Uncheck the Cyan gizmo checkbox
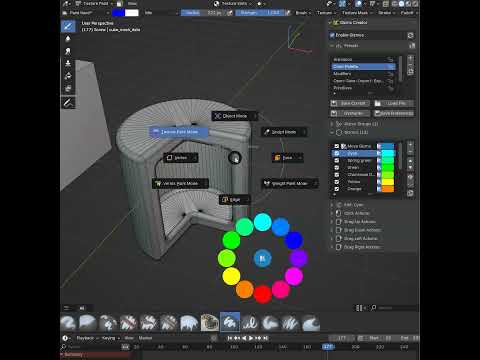This screenshot has height=360, width=480. [337, 153]
